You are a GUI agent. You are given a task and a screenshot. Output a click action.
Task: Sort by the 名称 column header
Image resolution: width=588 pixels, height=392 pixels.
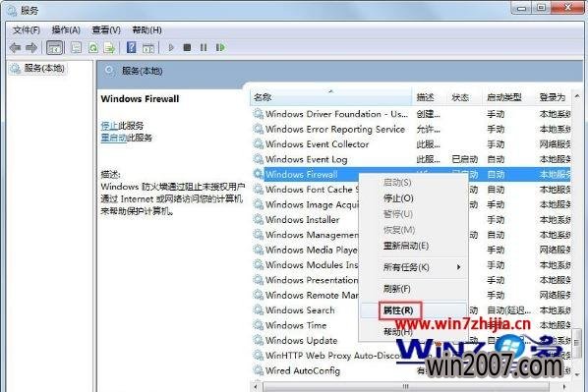[x=330, y=97]
